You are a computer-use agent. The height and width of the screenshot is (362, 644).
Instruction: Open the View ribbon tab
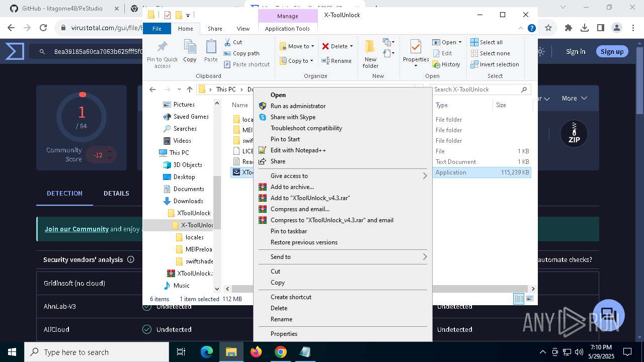coord(243,29)
